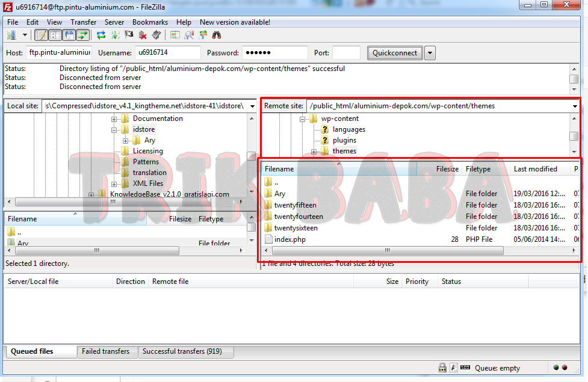Switch to the Failed transfers tab
Viewport: 588px width, 382px height.
(x=105, y=351)
